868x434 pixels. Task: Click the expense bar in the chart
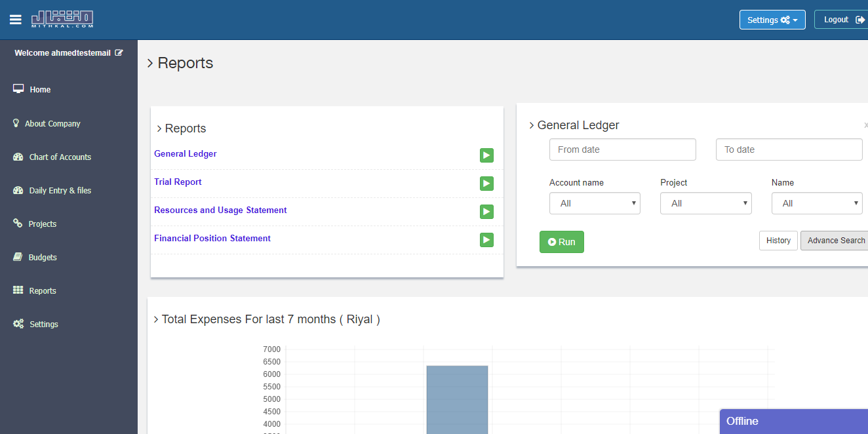tap(457, 399)
